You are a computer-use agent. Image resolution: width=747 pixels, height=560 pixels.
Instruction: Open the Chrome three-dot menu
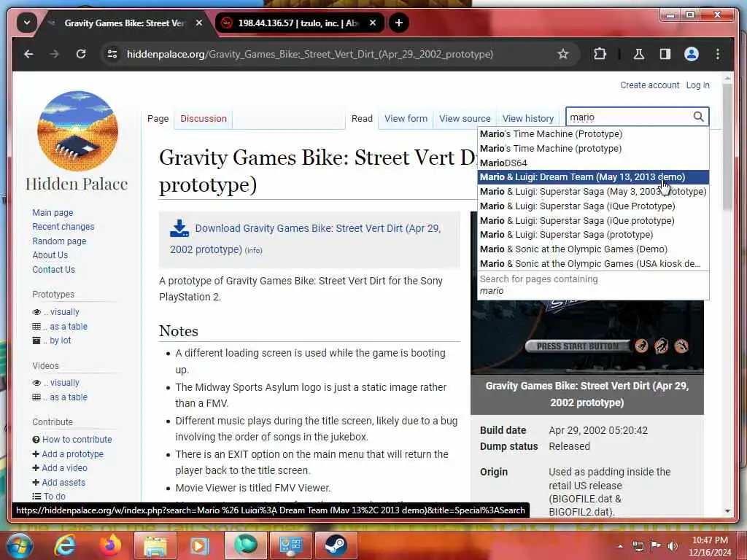[718, 54]
